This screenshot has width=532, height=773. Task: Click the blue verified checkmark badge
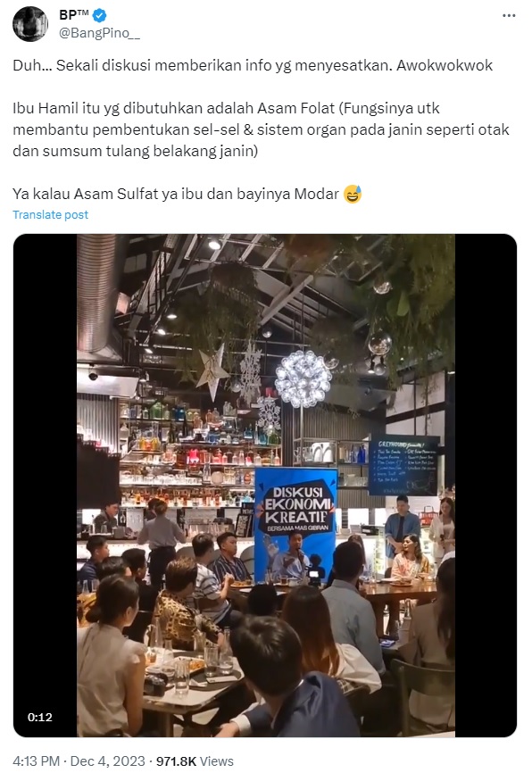tap(100, 16)
